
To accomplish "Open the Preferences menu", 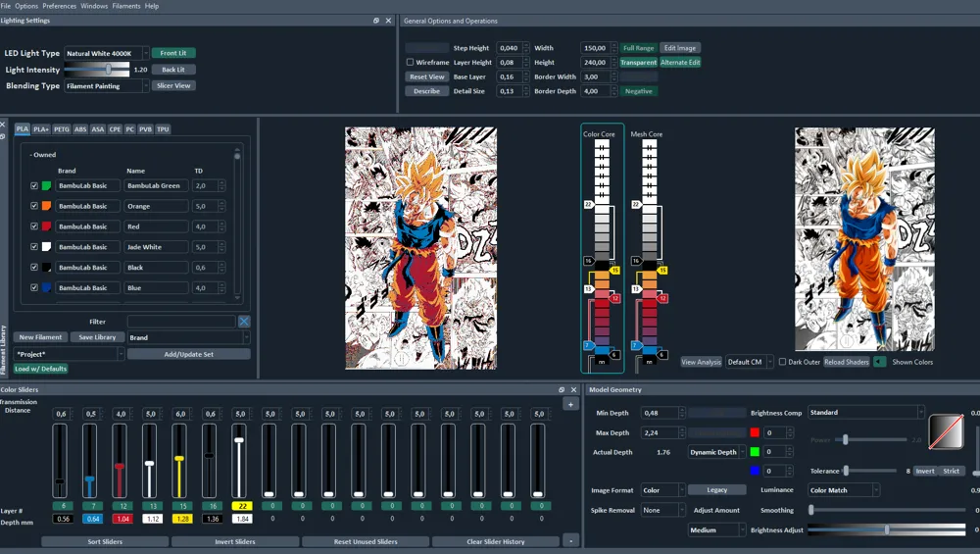I will 60,6.
